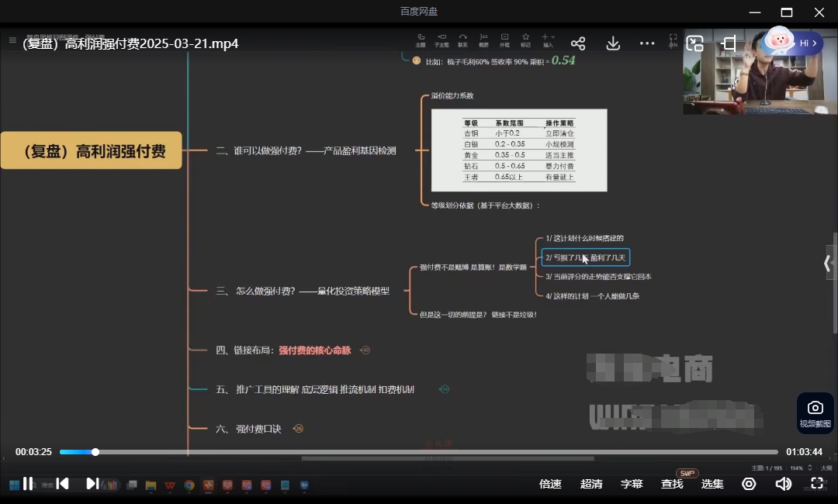Screen dimensions: 838x504
Task: Enter fullscreen mode in the player
Action: pyautogui.click(x=816, y=484)
